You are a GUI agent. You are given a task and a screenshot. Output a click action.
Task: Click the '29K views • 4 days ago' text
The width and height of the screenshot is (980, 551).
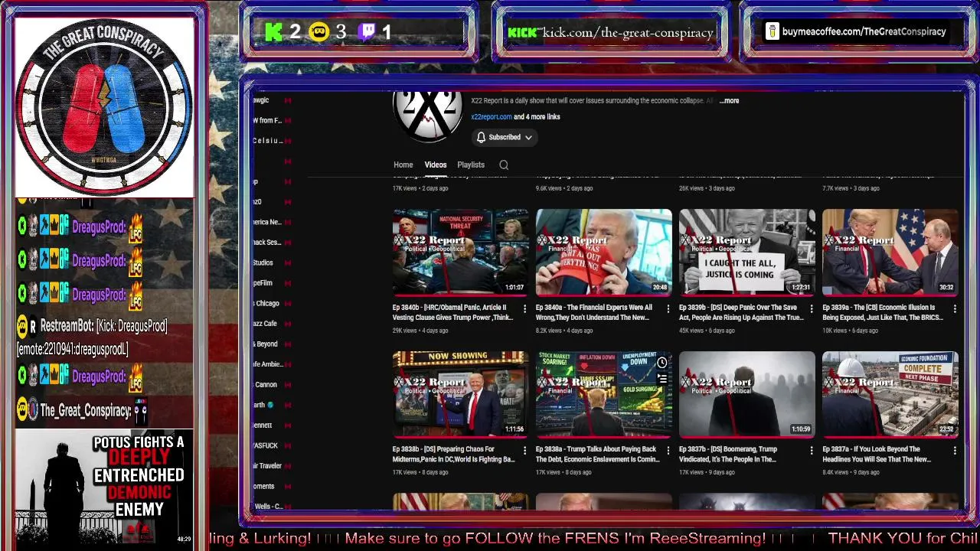pos(420,331)
